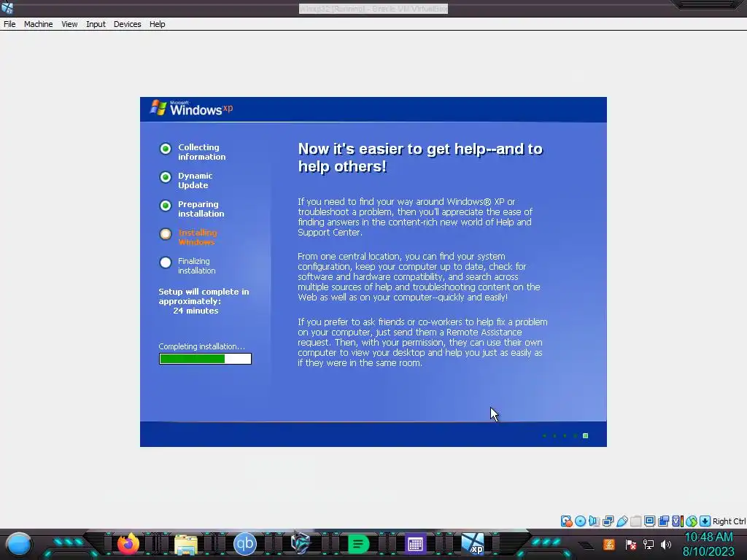Viewport: 747px width, 560px height.
Task: Click the optical drive status icon
Action: [x=580, y=521]
